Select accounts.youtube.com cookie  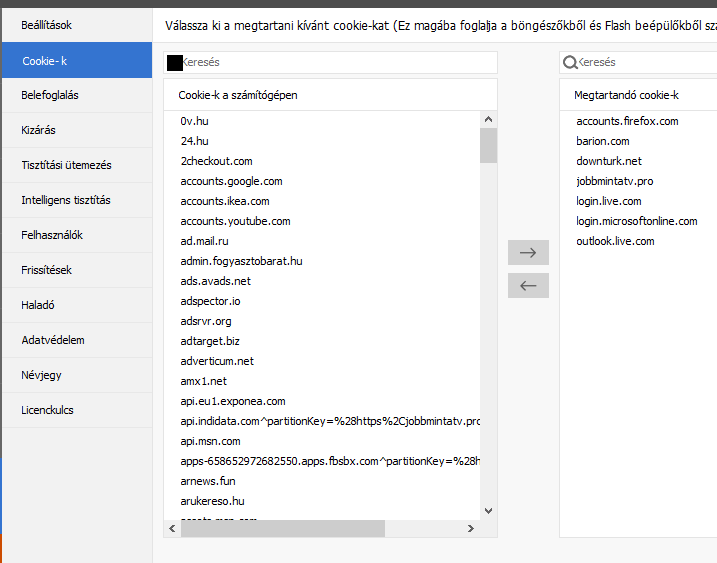pyautogui.click(x=235, y=221)
